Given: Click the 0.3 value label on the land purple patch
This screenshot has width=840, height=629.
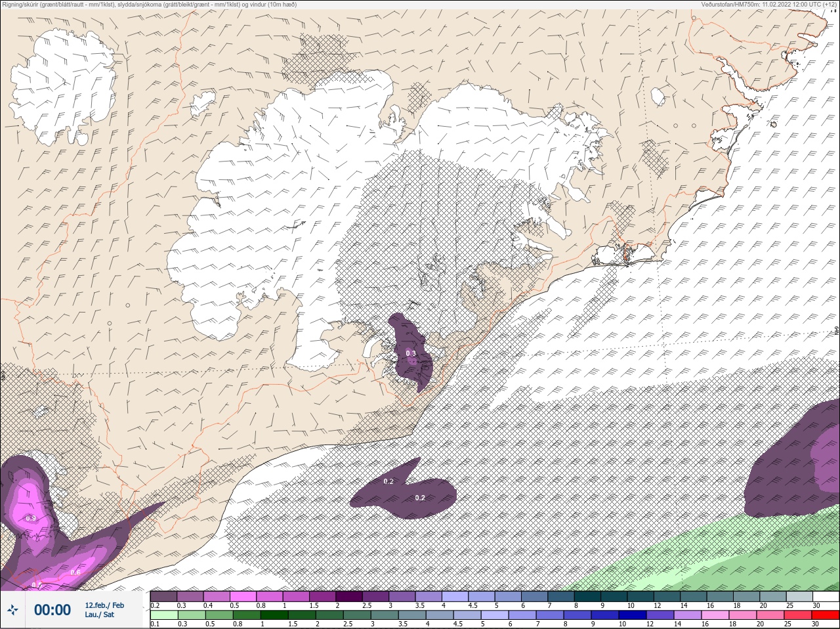Looking at the screenshot, I should (x=411, y=354).
